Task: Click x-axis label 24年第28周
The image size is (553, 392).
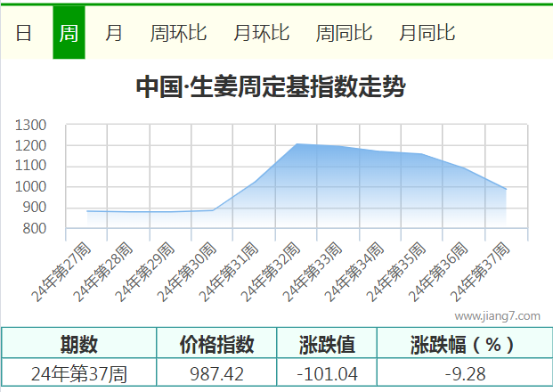Action: 103,273
